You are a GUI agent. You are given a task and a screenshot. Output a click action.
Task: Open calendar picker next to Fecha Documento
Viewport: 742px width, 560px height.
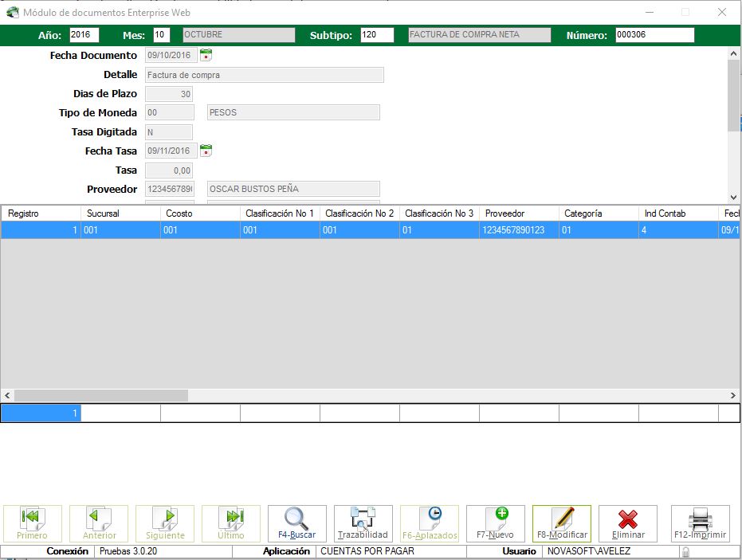click(206, 55)
